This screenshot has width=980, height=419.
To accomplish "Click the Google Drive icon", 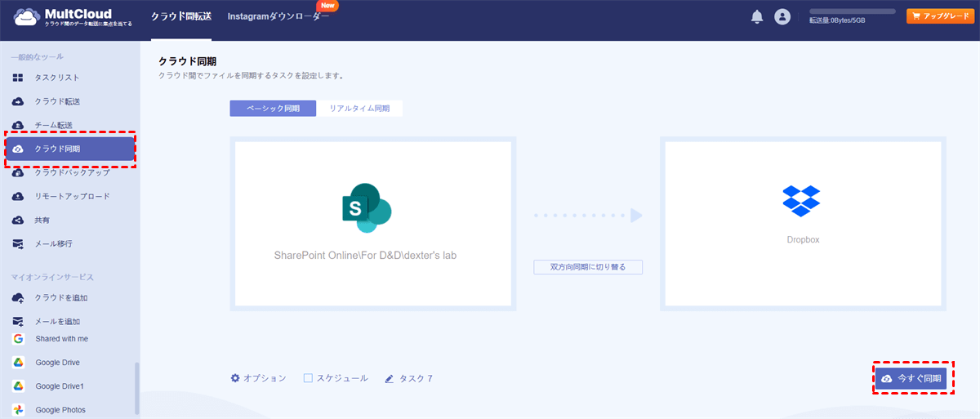I will (18, 362).
